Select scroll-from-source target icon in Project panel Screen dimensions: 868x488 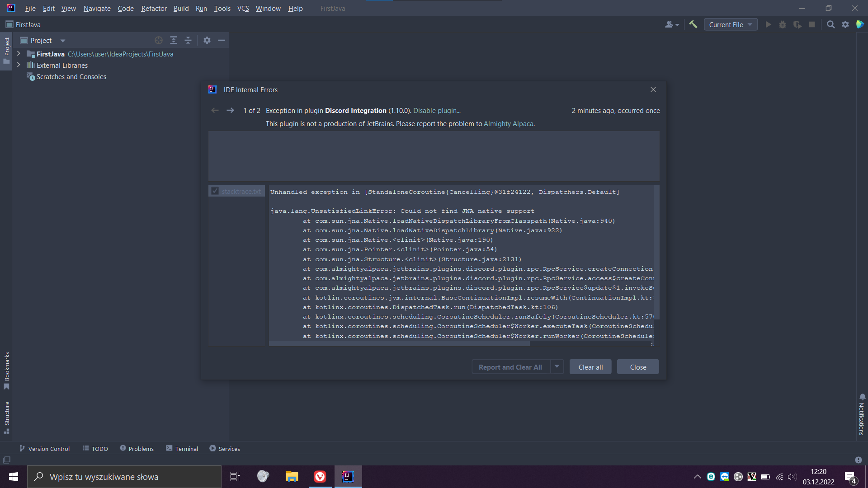click(159, 40)
